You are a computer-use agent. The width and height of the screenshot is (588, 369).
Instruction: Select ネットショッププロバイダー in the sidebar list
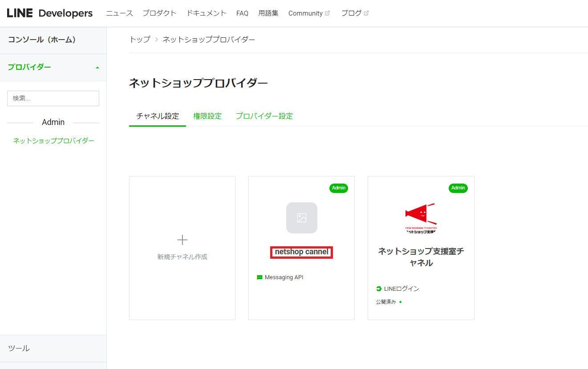53,141
